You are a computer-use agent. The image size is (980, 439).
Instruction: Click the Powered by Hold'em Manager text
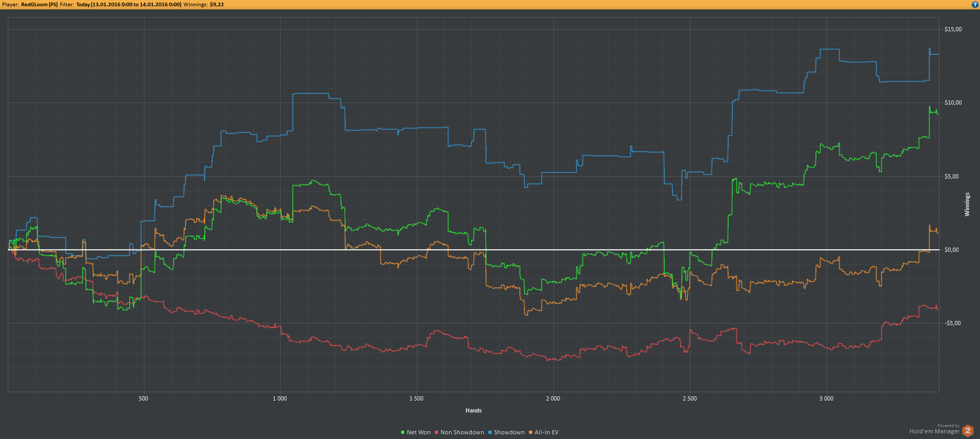click(934, 429)
